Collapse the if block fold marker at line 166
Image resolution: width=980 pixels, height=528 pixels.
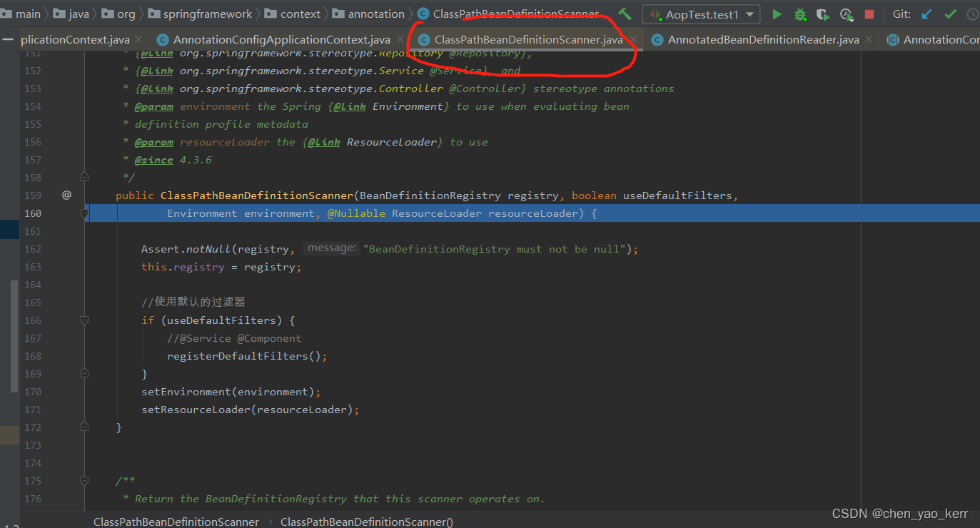click(84, 320)
